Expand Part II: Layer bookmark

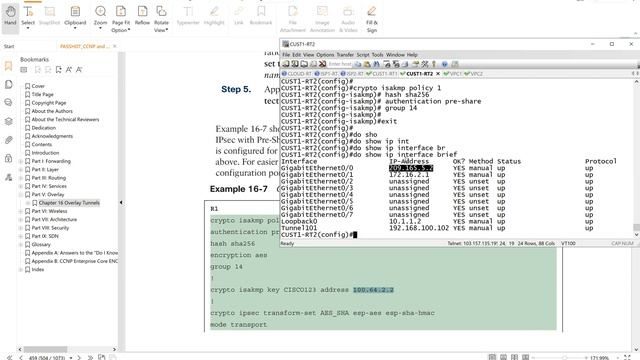[x=21, y=169]
